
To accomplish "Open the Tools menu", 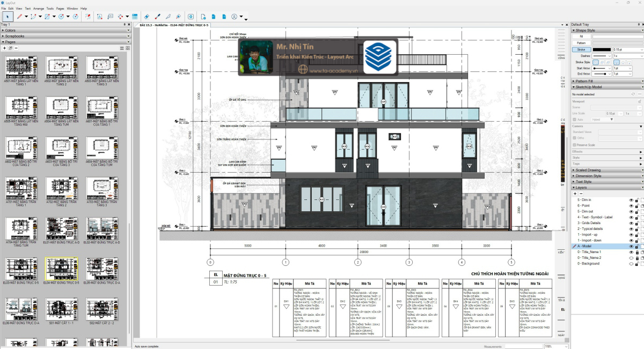I will tap(50, 9).
